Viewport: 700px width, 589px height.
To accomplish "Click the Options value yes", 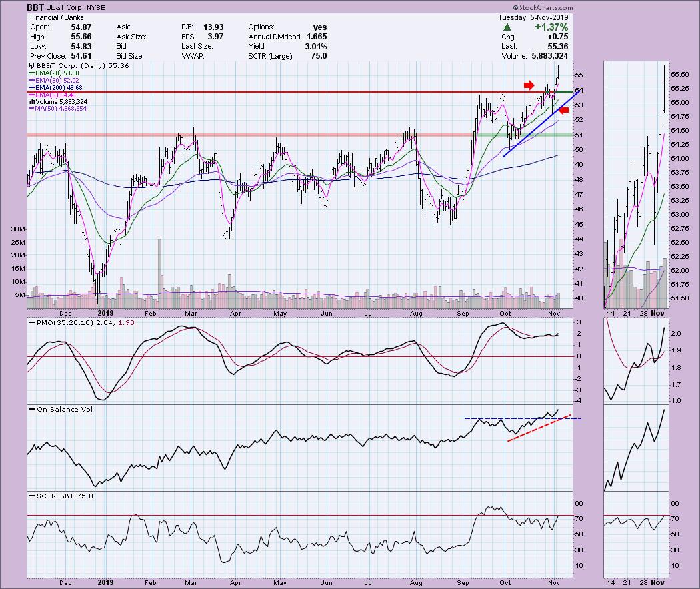I will [x=319, y=27].
